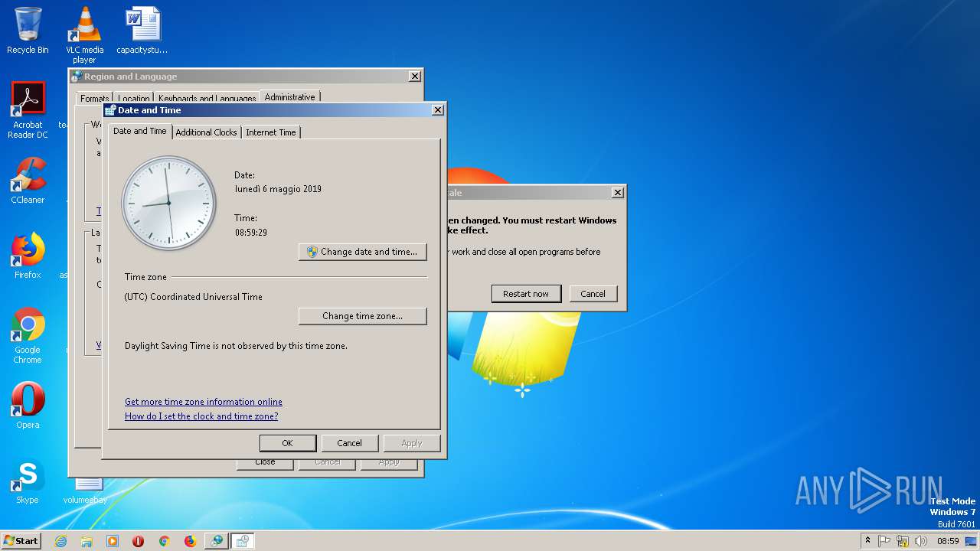Click the (UTC) Coordinated Universal Time text
980x551 pixels.
(194, 297)
